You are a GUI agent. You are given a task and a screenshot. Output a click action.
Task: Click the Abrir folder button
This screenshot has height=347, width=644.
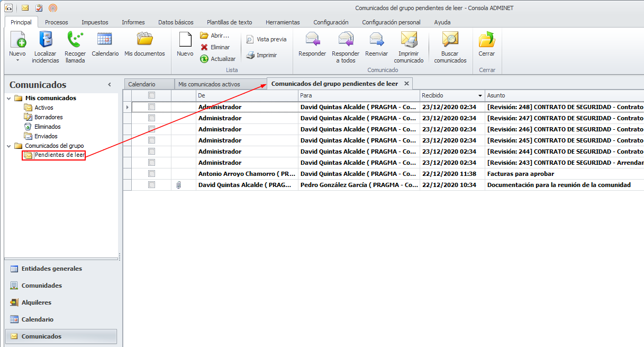click(x=214, y=35)
